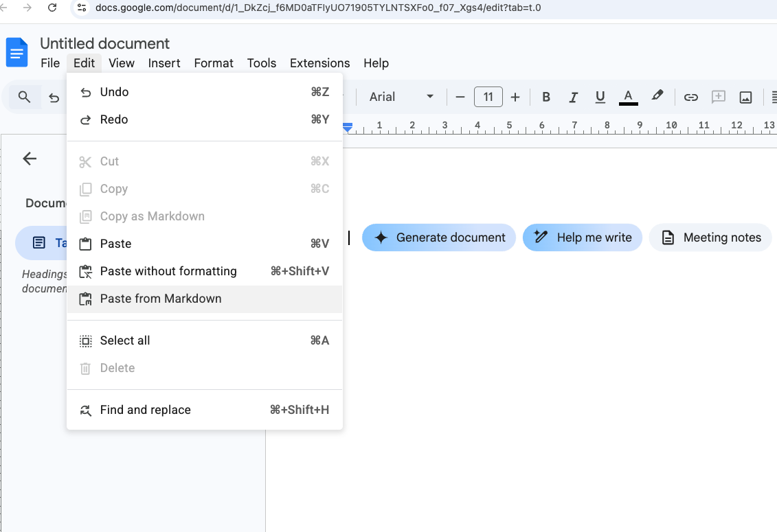777x532 pixels.
Task: Select Paste from Markdown
Action: pos(161,298)
